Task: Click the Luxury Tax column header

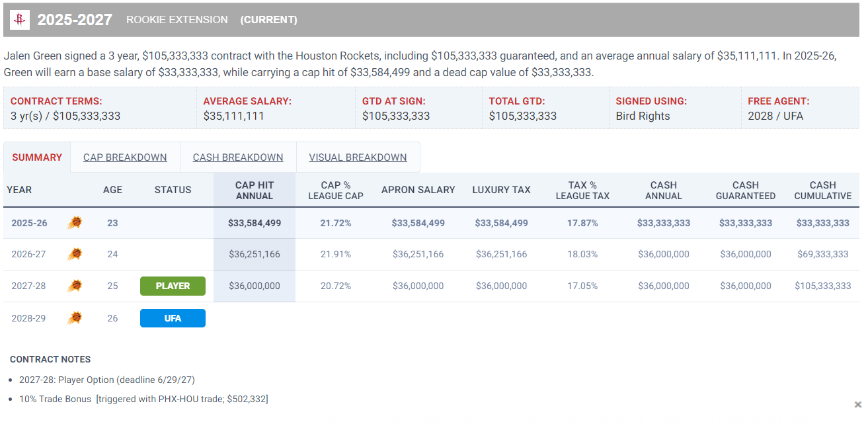Action: click(501, 190)
